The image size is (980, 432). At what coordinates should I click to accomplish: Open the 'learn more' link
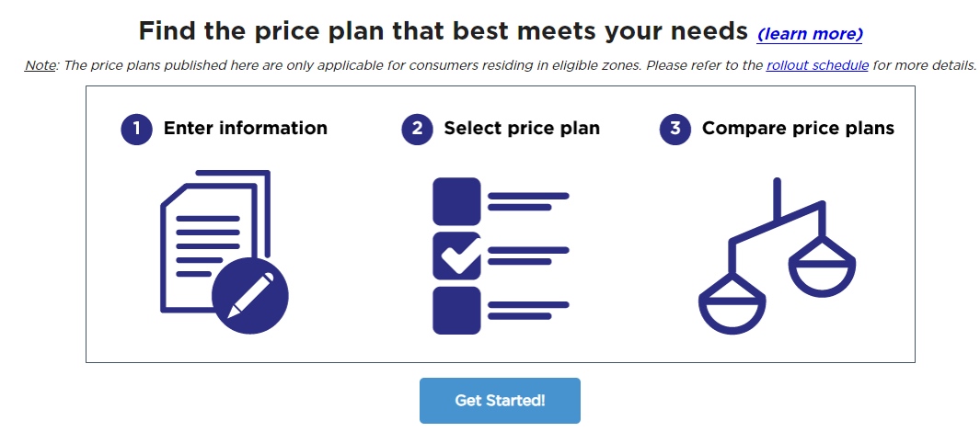[x=810, y=34]
